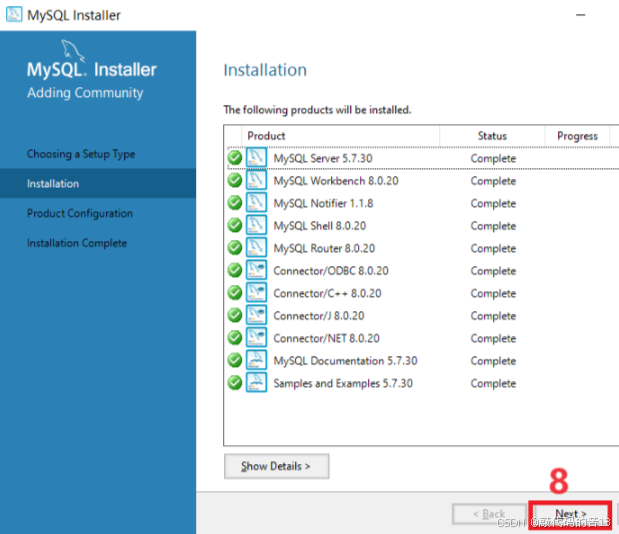Click Complete status of MySQL Documentation row

pyautogui.click(x=493, y=361)
